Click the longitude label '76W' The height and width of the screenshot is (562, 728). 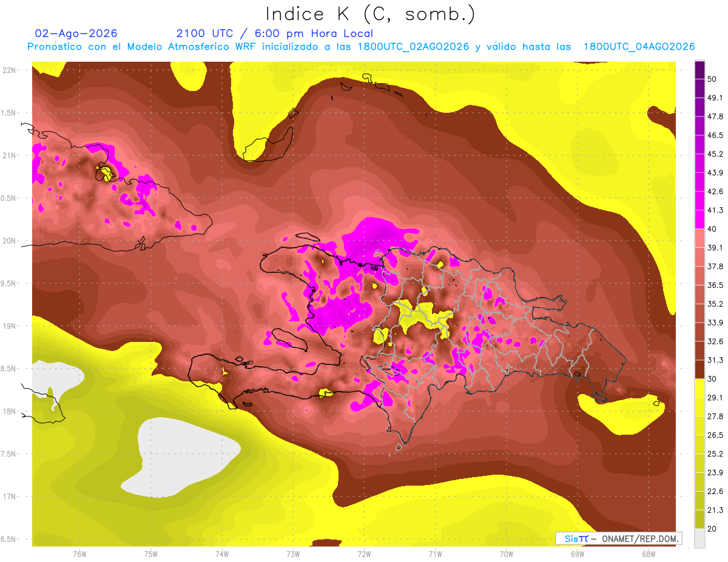coord(79,554)
